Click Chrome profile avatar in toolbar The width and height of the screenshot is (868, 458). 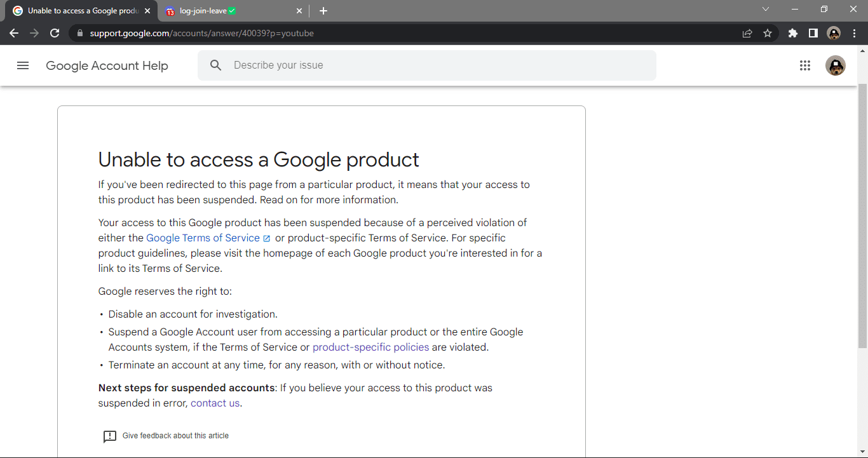[x=834, y=33]
